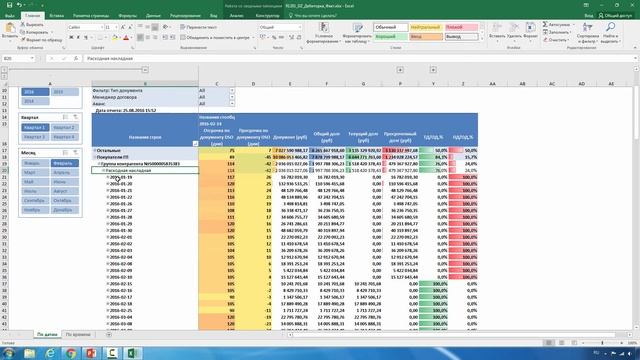640x360 pixels.
Task: Apply the Хороший cell style
Action: pos(391,37)
